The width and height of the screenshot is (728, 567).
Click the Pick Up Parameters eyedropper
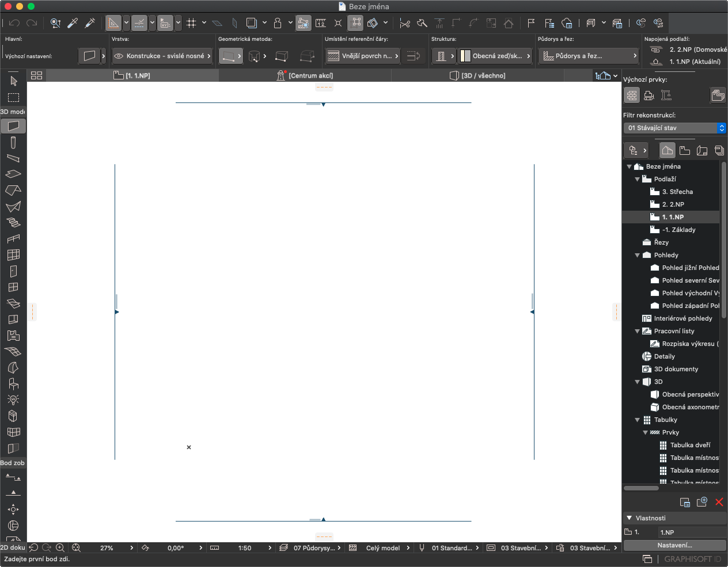[73, 23]
